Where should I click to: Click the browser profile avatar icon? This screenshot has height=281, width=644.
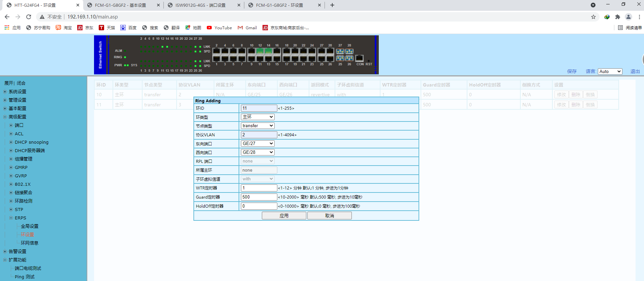tap(628, 17)
